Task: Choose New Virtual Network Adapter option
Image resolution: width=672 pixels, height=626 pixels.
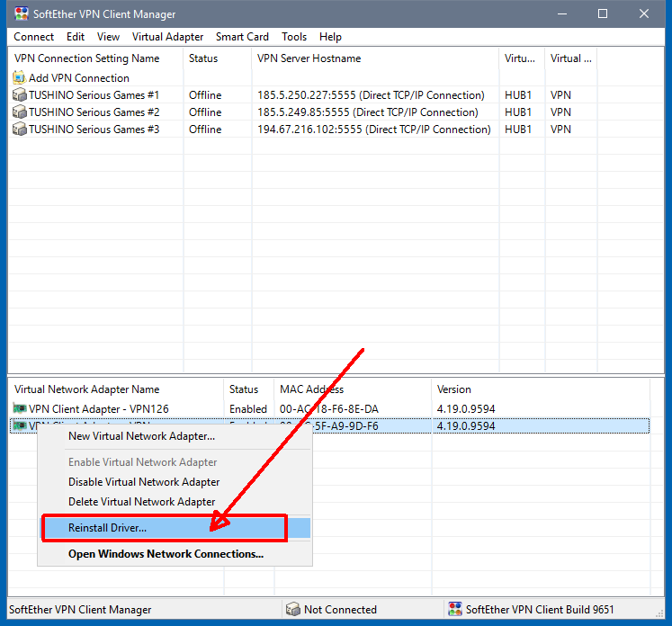Action: pyautogui.click(x=142, y=436)
